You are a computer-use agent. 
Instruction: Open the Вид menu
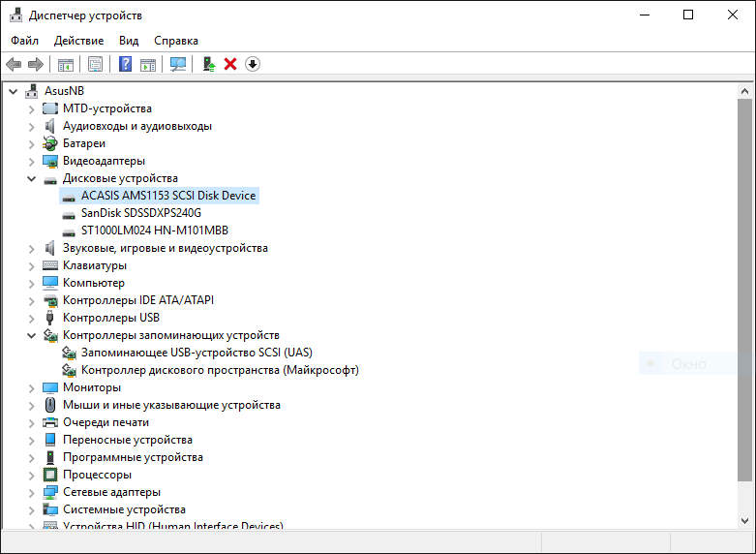point(129,41)
